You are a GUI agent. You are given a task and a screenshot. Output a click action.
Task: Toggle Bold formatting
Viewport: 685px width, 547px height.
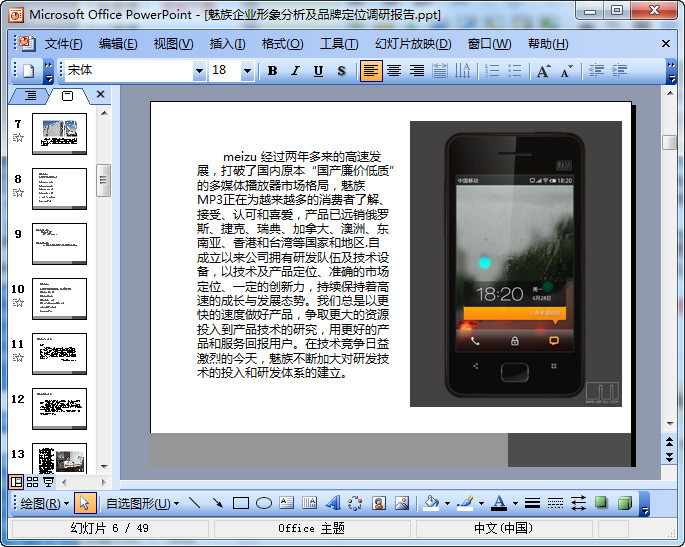click(272, 71)
